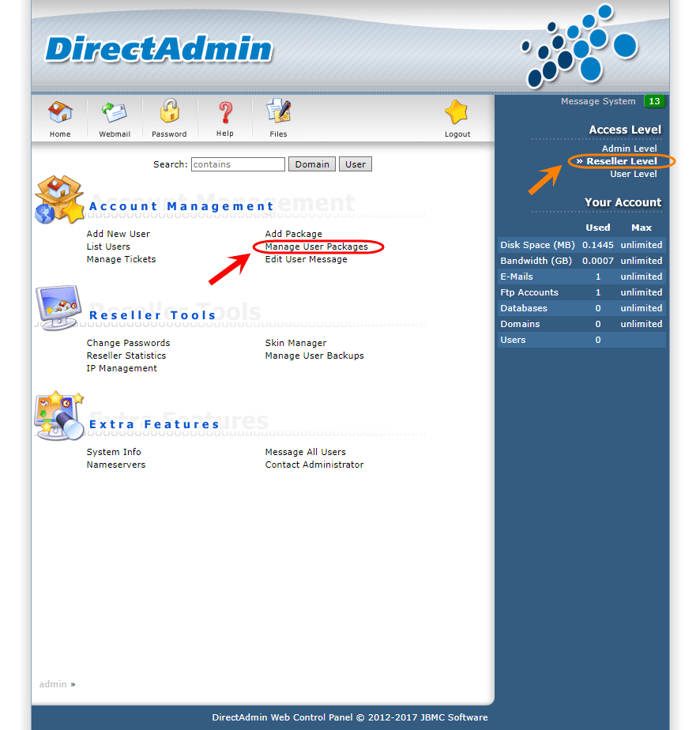Click the Access Level heading

625,130
